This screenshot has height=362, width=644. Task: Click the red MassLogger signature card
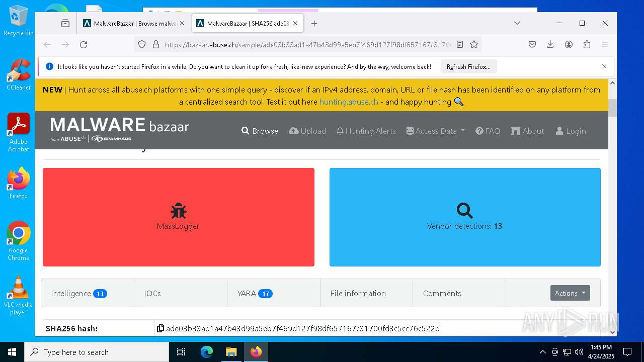tap(179, 217)
